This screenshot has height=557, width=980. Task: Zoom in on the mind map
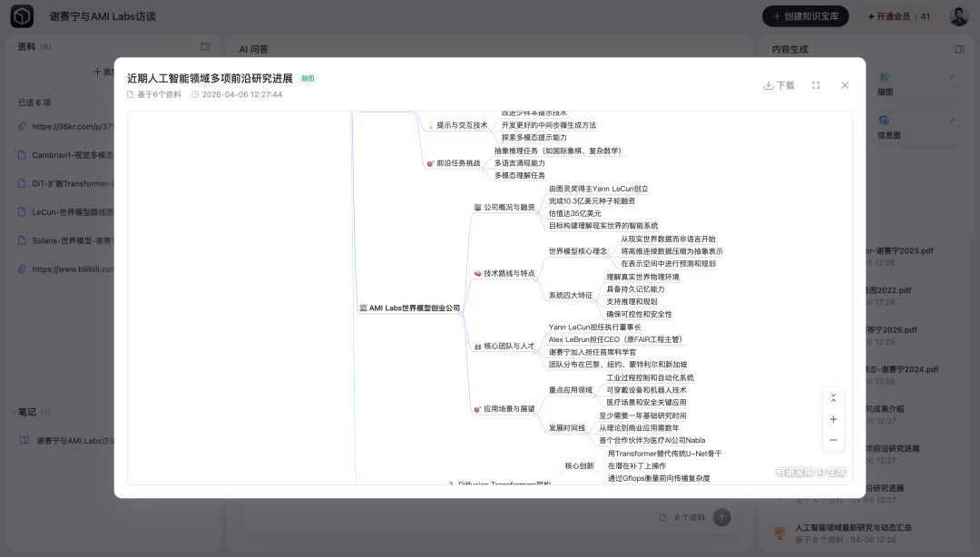point(833,419)
